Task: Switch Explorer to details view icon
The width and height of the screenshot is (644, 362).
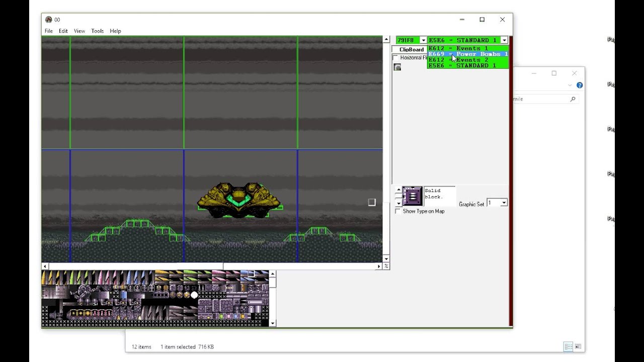Action: (x=568, y=346)
